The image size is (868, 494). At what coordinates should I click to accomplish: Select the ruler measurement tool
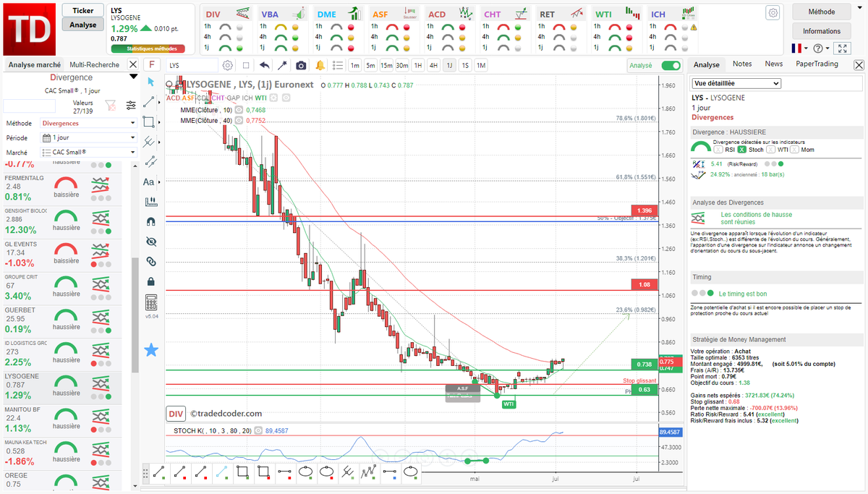(150, 202)
